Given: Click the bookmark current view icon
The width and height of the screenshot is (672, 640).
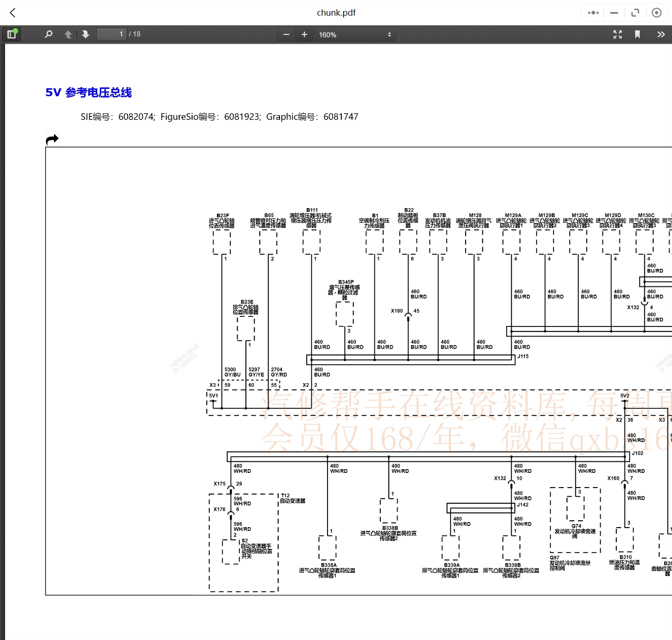Looking at the screenshot, I should [x=637, y=34].
